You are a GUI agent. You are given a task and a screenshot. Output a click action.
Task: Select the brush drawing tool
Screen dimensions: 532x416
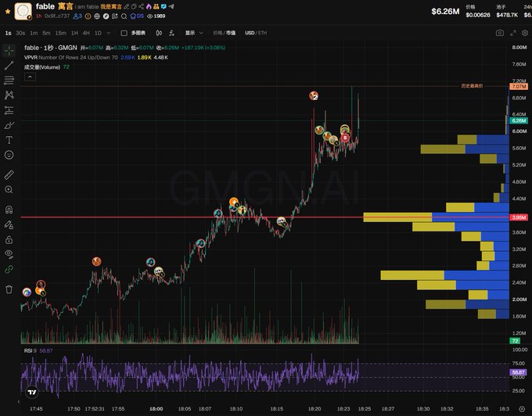pos(9,125)
